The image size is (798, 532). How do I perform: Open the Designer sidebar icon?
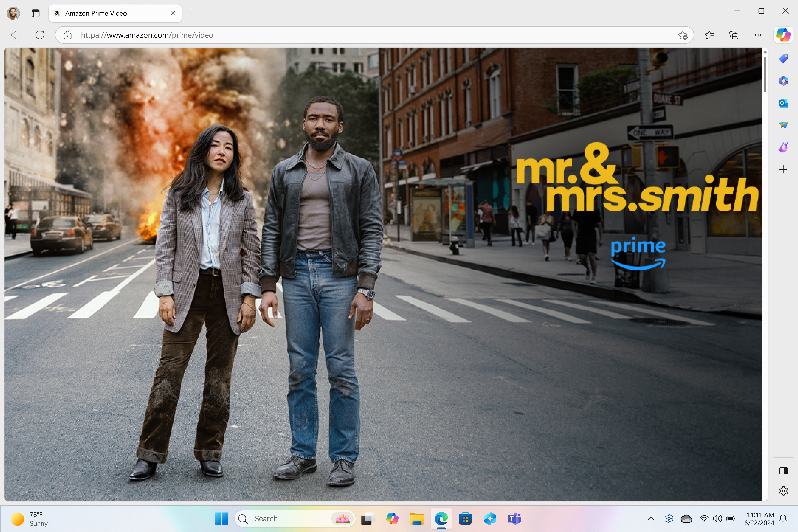[783, 147]
